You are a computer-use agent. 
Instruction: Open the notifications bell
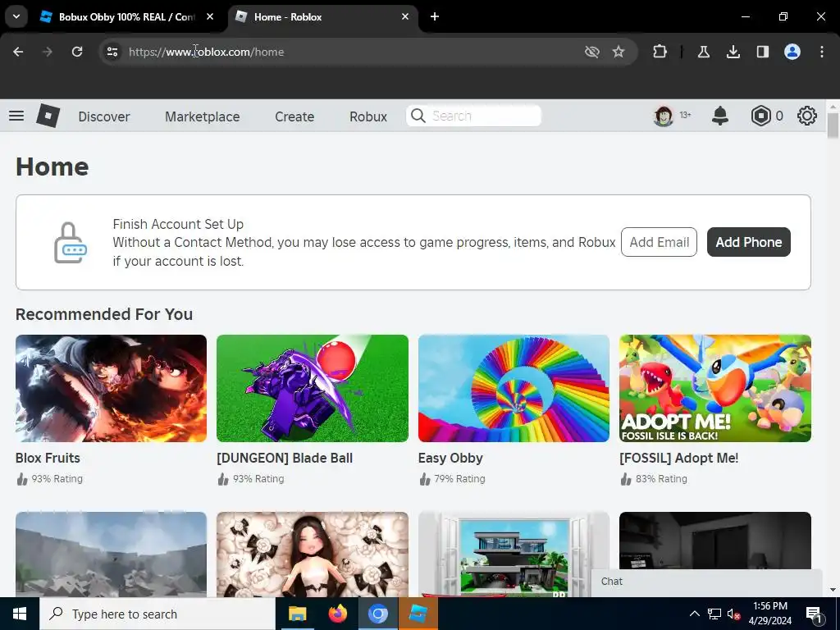720,116
